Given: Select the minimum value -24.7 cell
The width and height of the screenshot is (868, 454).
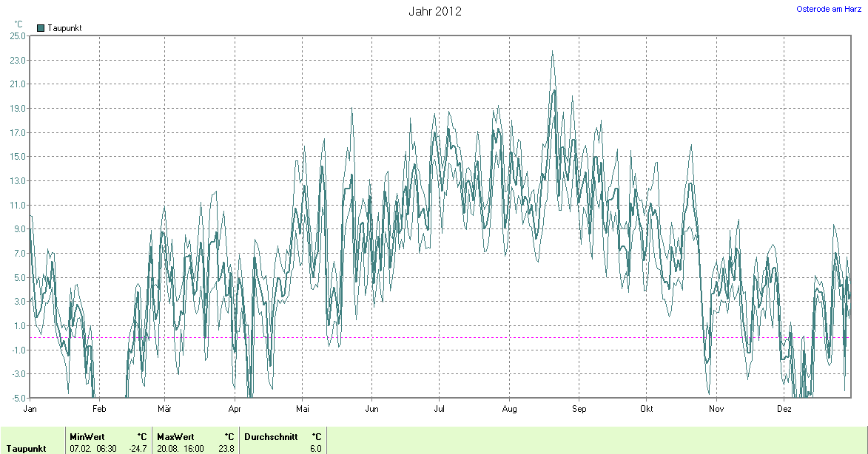Looking at the screenshot, I should point(138,449).
